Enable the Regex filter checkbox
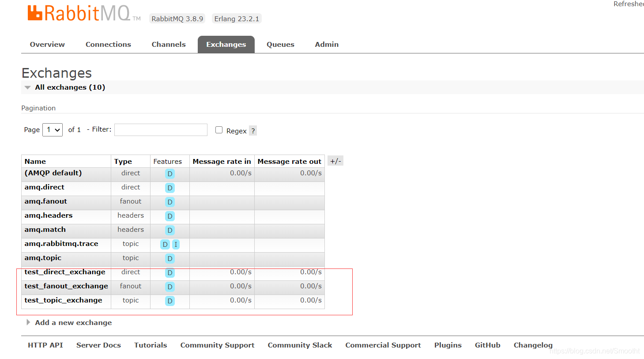Screen dimensions: 644x359 [x=219, y=130]
